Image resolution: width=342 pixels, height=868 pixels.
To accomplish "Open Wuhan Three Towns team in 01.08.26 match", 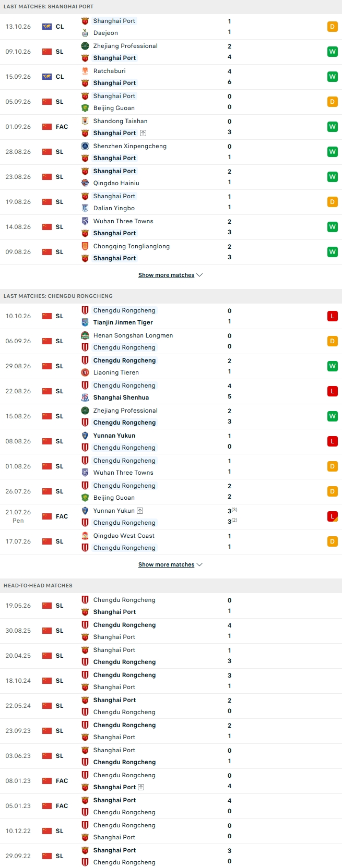I will click(123, 473).
